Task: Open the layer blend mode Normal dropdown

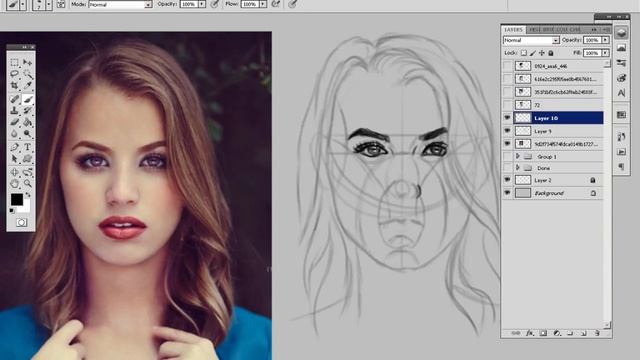Action: (531, 40)
